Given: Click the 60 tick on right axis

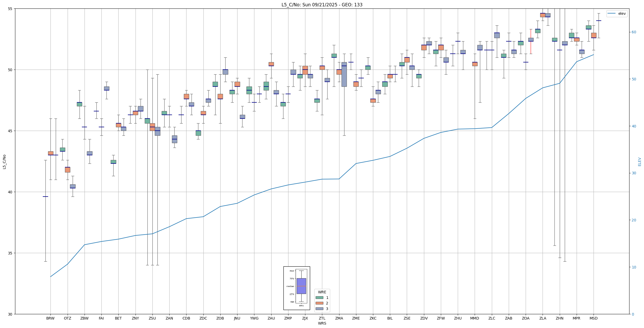Looking at the screenshot, I should coord(633,32).
